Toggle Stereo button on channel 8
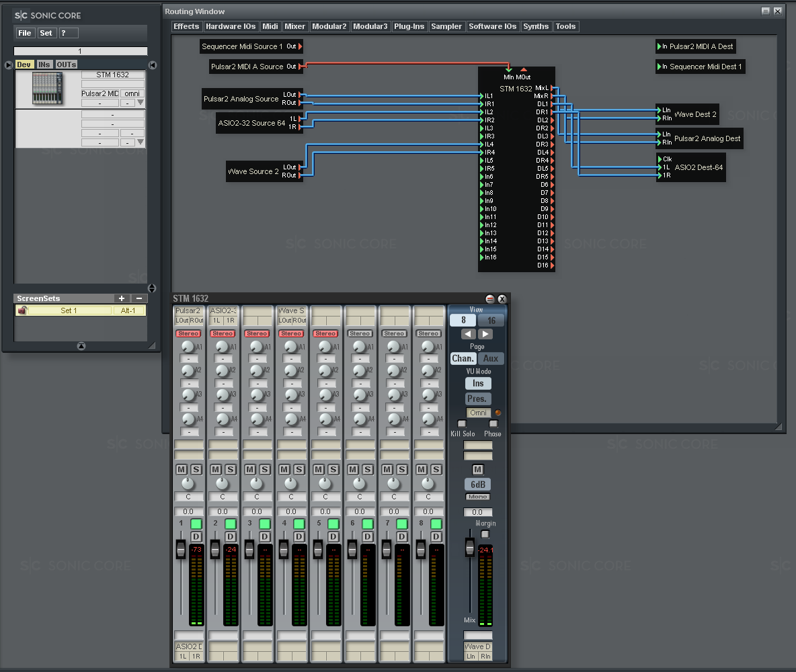796x672 pixels. 428,333
